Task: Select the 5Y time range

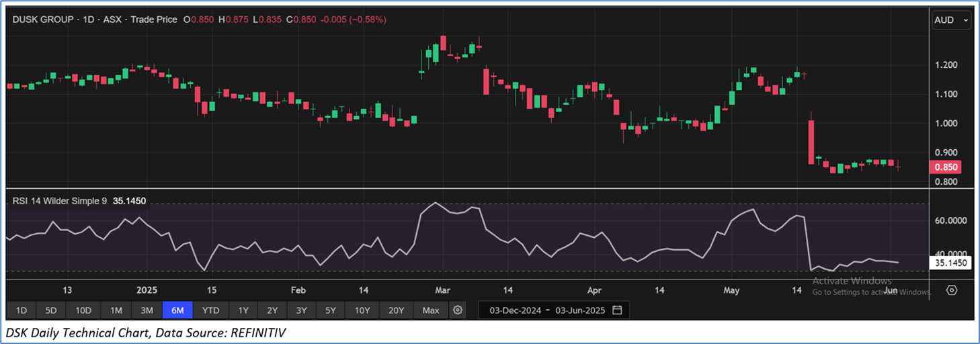Action: pos(331,310)
